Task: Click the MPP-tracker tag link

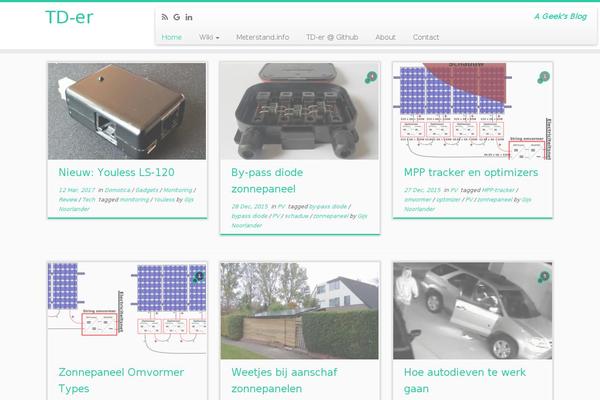Action: pyautogui.click(x=498, y=190)
